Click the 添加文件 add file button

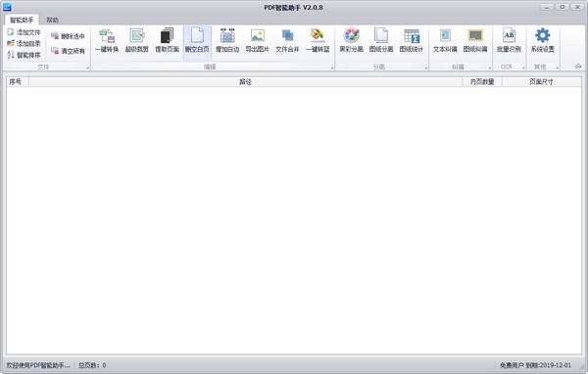24,32
